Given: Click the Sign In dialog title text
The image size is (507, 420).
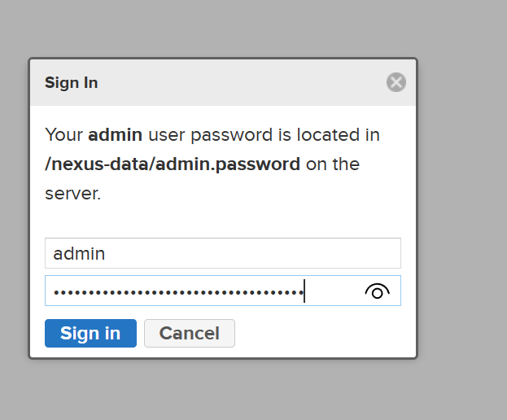Looking at the screenshot, I should (x=72, y=83).
